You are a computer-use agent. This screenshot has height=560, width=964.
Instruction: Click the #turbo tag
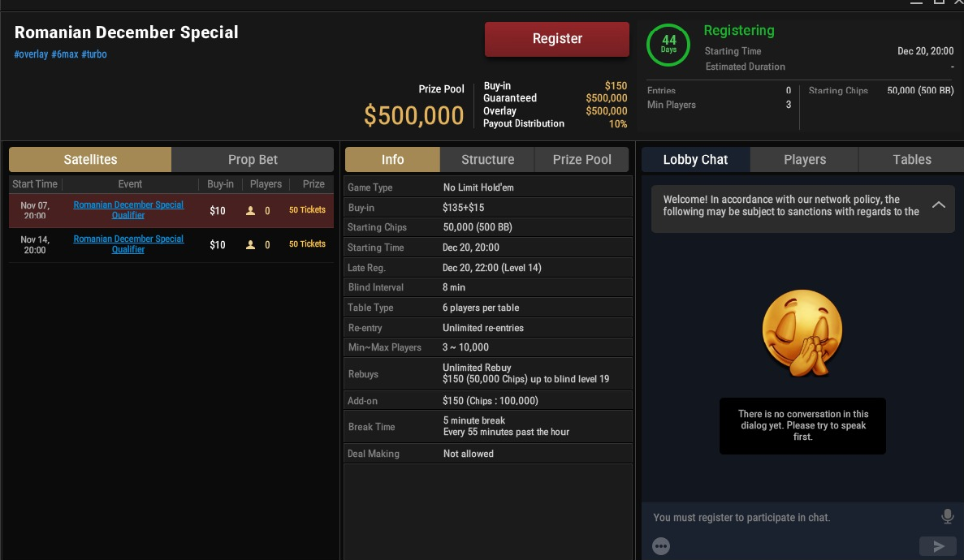(94, 54)
